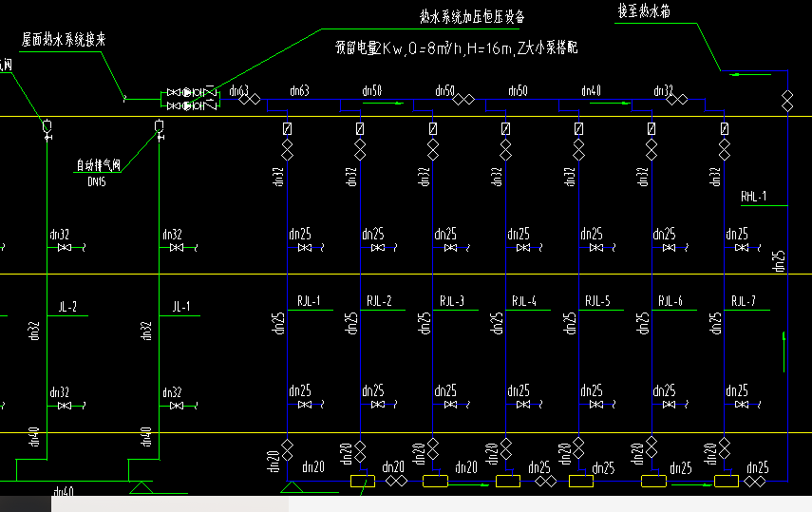
Task: Click lower dn25 branch valve on riser RJL-7
Action: pos(742,405)
